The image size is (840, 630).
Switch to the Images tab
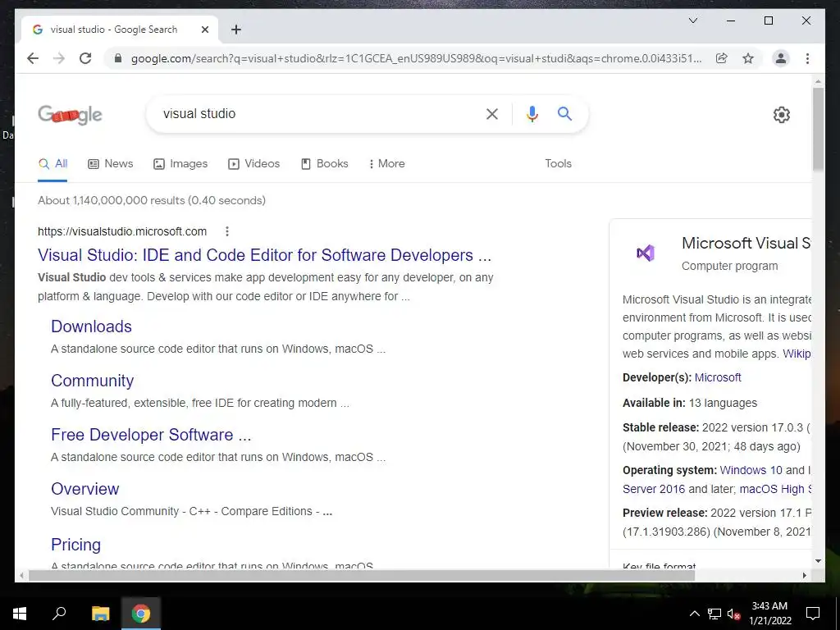pyautogui.click(x=180, y=164)
